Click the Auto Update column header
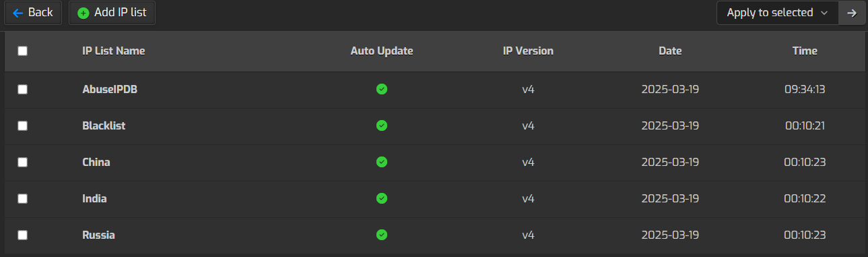This screenshot has height=257, width=868. 382,51
